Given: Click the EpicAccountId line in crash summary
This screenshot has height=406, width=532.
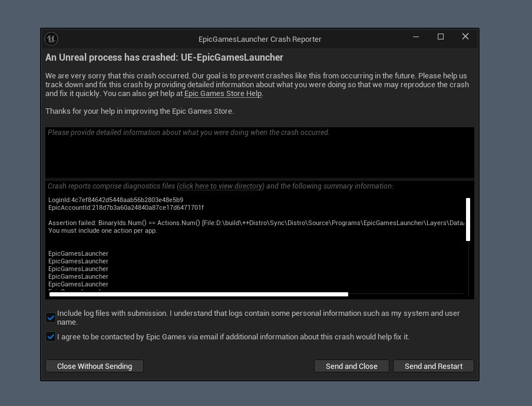Looking at the screenshot, I should (126, 207).
